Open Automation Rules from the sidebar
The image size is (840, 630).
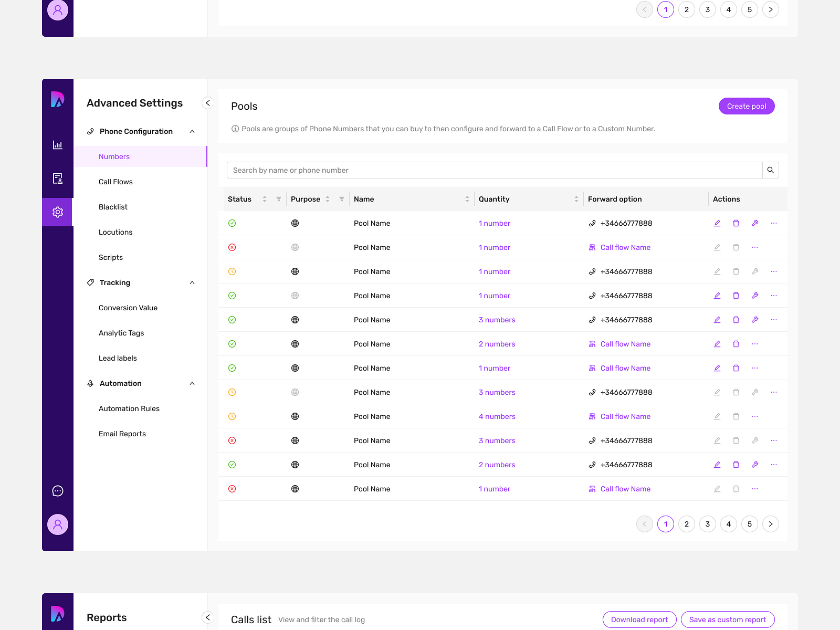129,408
